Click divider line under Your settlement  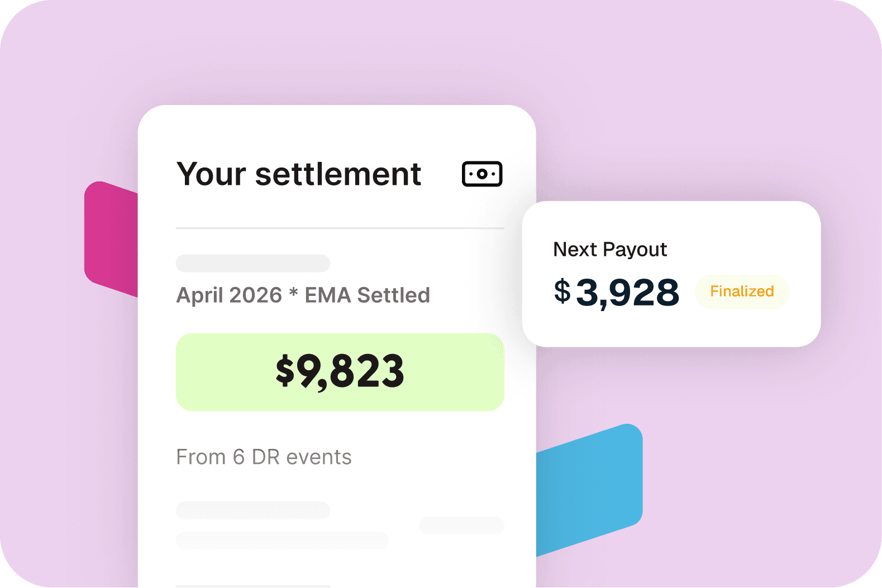(x=340, y=228)
